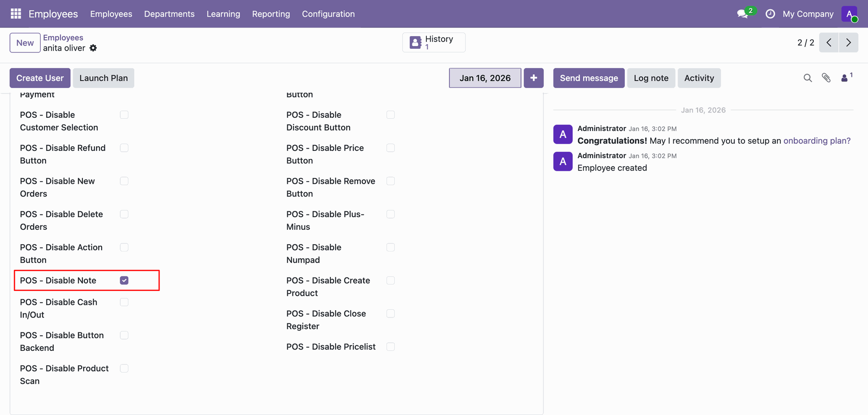
Task: Open the Reporting menu
Action: 271,14
